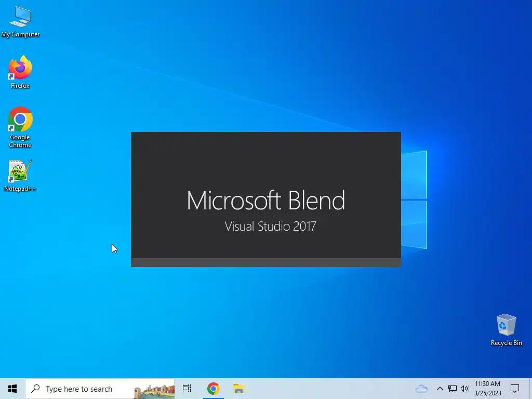Open the Windows Start menu

tap(12, 389)
